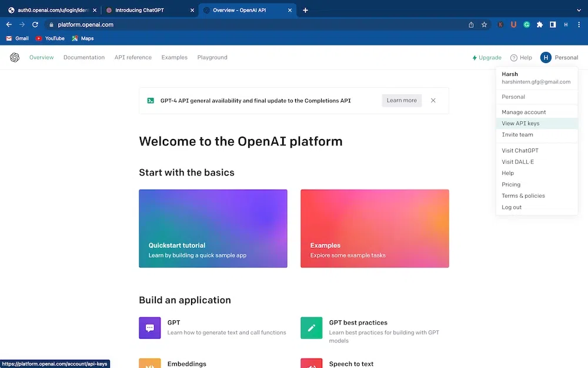Open the GPT best practices heading link
This screenshot has height=368, width=588.
(x=358, y=323)
